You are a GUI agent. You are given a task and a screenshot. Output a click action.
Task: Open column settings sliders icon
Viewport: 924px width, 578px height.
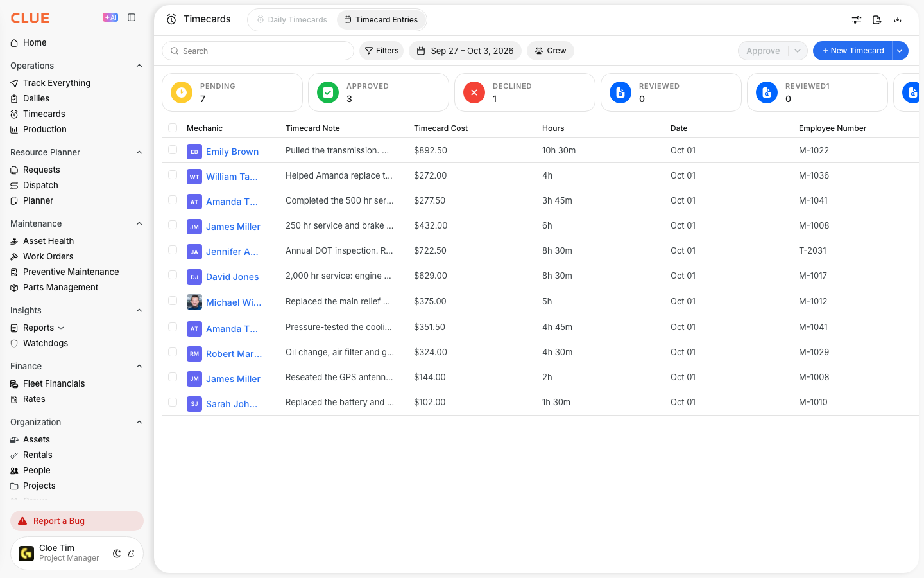click(x=857, y=20)
